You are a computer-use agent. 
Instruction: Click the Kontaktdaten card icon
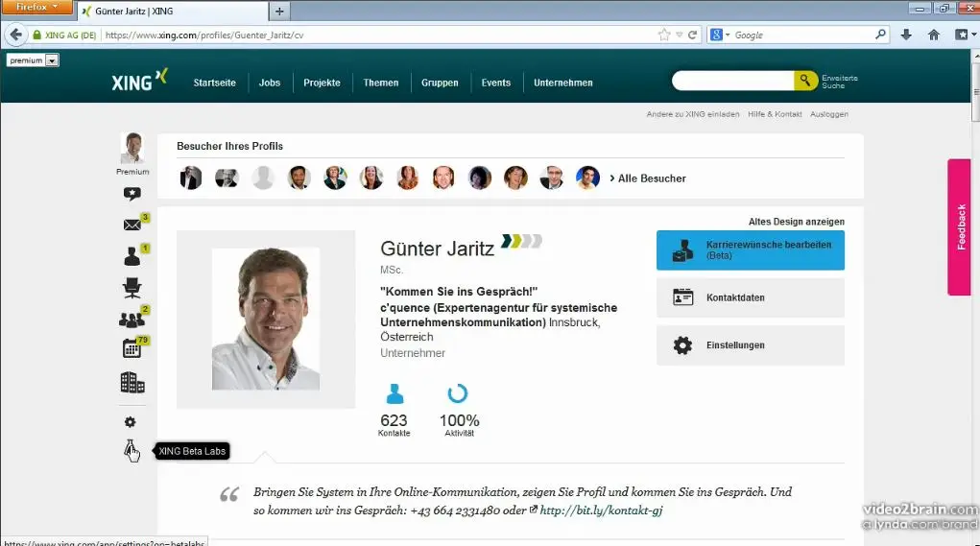(x=683, y=297)
